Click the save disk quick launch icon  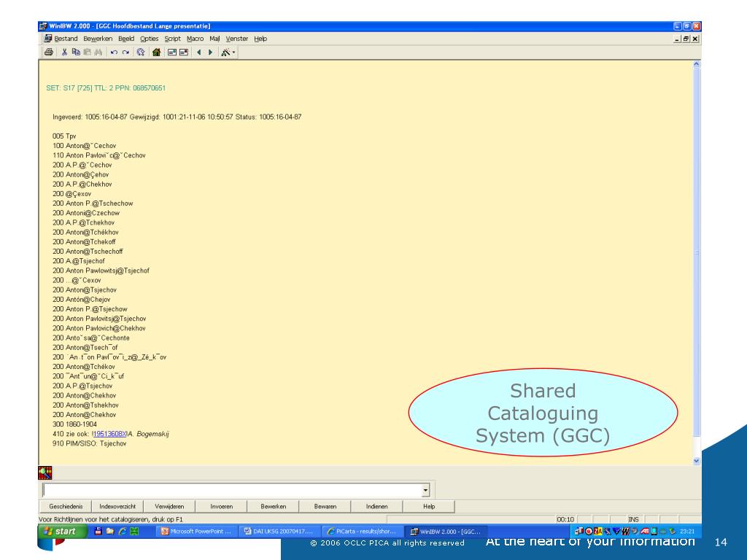(98, 531)
